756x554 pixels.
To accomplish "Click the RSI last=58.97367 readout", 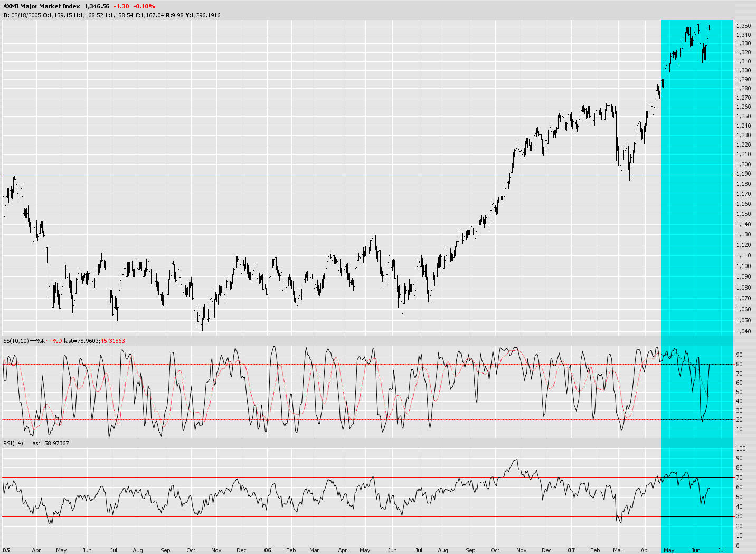I will click(x=50, y=443).
